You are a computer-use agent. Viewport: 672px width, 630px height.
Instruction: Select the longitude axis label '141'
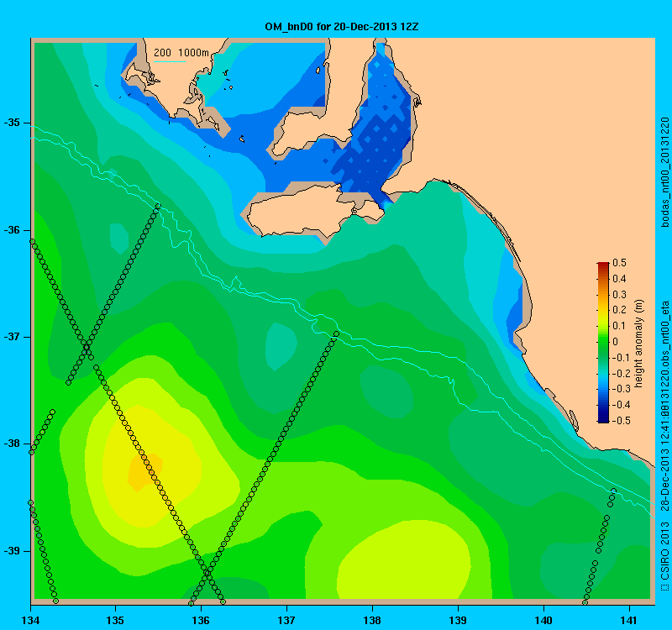(629, 620)
